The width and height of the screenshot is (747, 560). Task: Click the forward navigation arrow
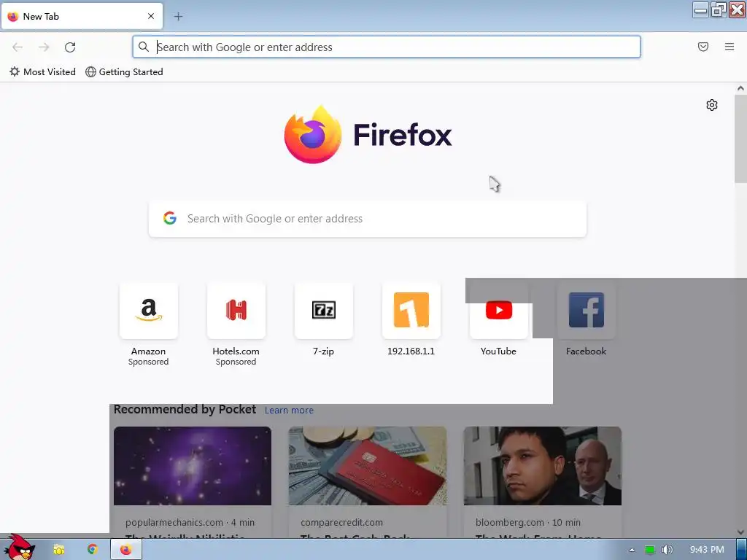pos(44,47)
